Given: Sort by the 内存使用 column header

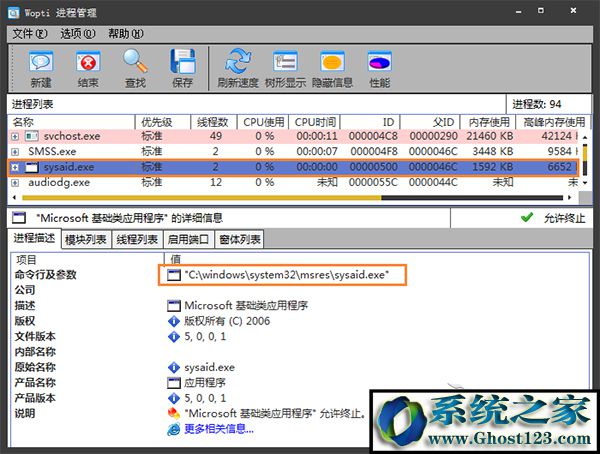Looking at the screenshot, I should 487,122.
